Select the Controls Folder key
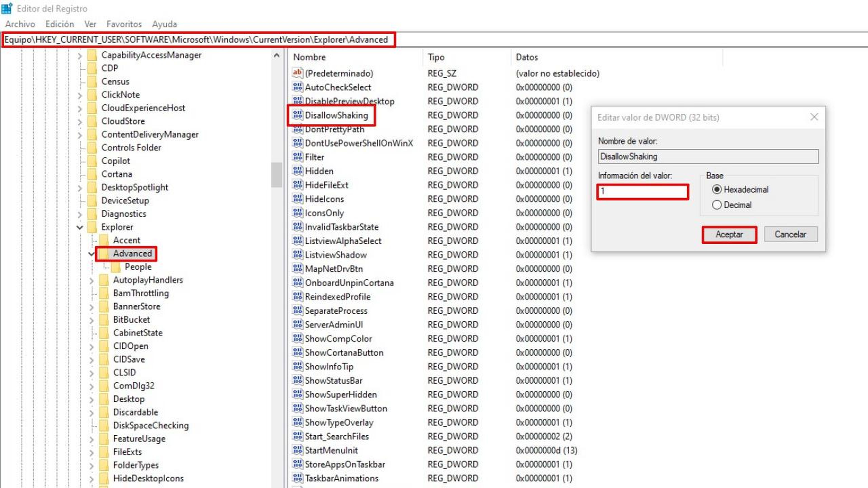This screenshot has height=488, width=868. [131, 148]
